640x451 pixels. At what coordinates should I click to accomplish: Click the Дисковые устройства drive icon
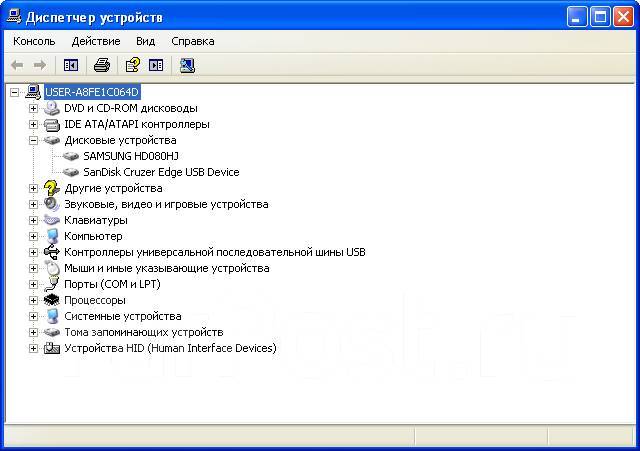pyautogui.click(x=52, y=140)
